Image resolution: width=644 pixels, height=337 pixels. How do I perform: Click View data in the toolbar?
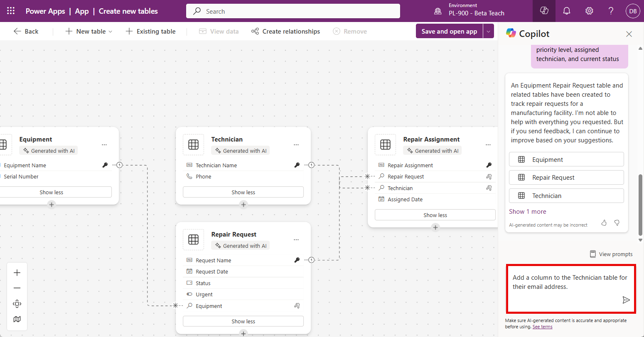click(x=219, y=32)
